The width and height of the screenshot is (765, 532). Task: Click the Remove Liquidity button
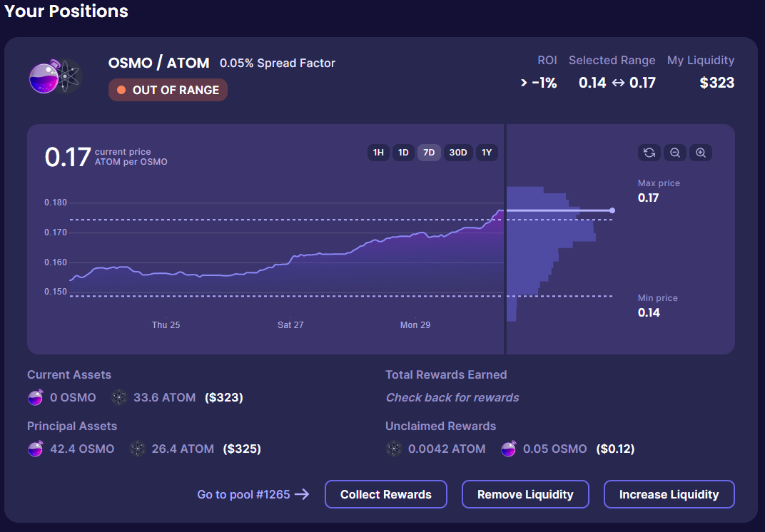(x=525, y=494)
